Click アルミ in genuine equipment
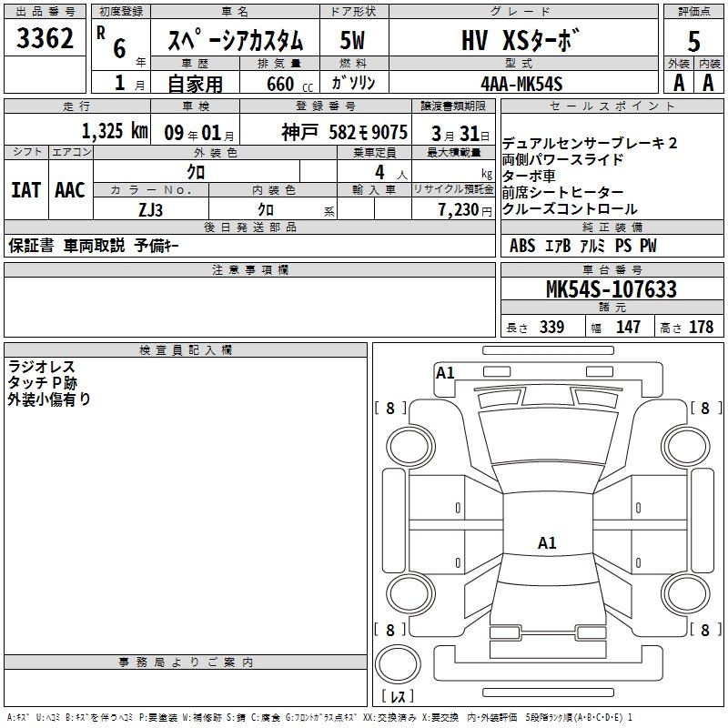 click(592, 245)
